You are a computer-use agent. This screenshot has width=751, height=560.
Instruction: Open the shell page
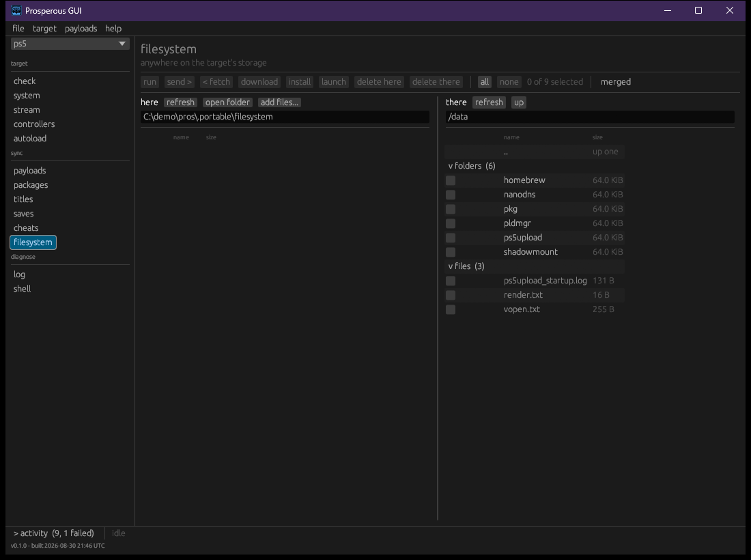pyautogui.click(x=22, y=289)
